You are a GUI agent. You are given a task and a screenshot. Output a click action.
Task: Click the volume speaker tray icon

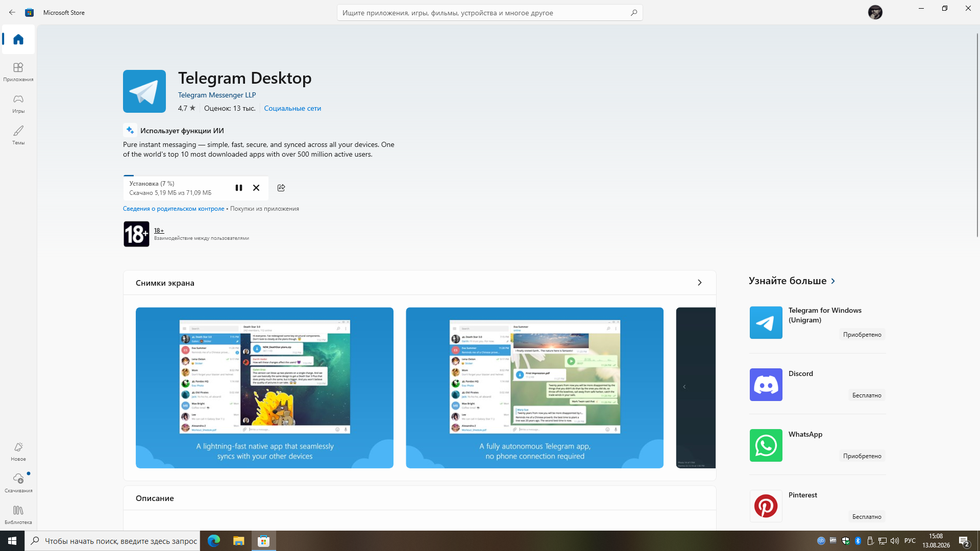pos(894,541)
